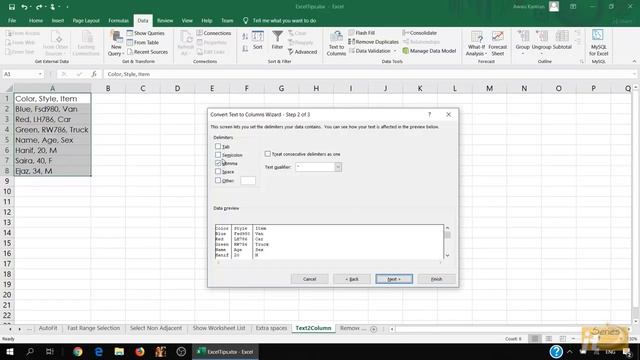Screen dimensions: 640x360
Task: Open New Query in Get & Transform
Action: tap(116, 43)
